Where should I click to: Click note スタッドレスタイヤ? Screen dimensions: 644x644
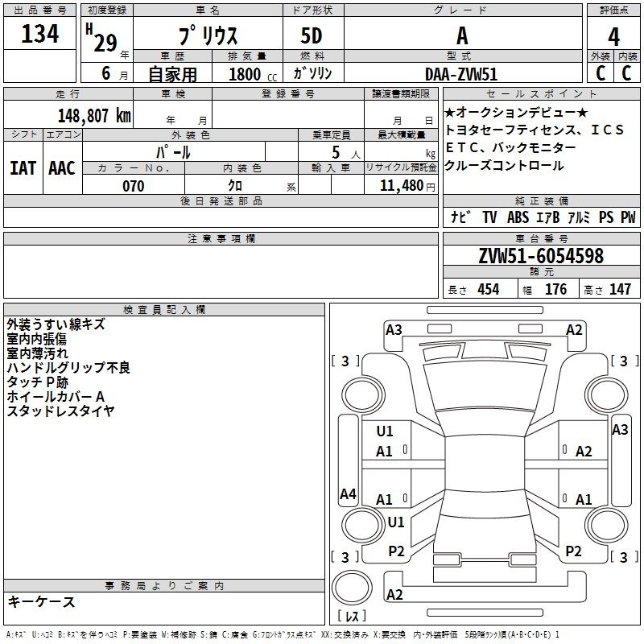click(x=61, y=411)
